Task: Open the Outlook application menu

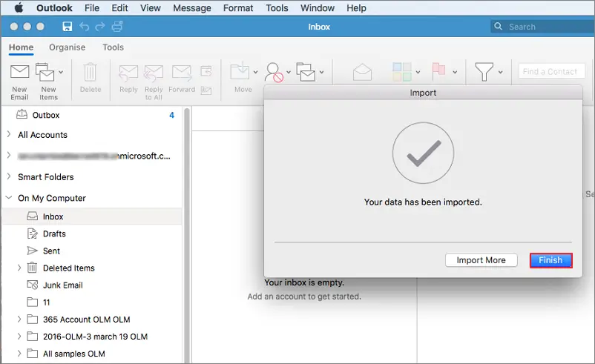Action: click(x=54, y=8)
